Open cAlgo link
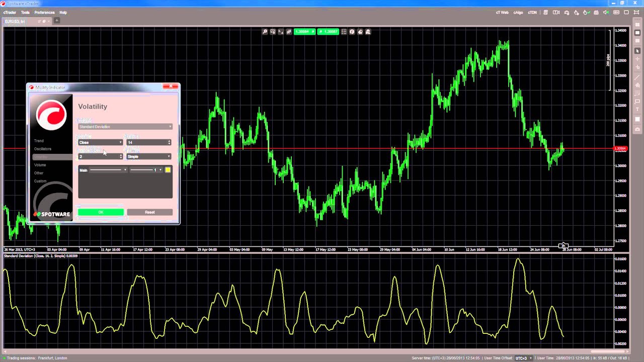The height and width of the screenshot is (362, 644). [518, 13]
